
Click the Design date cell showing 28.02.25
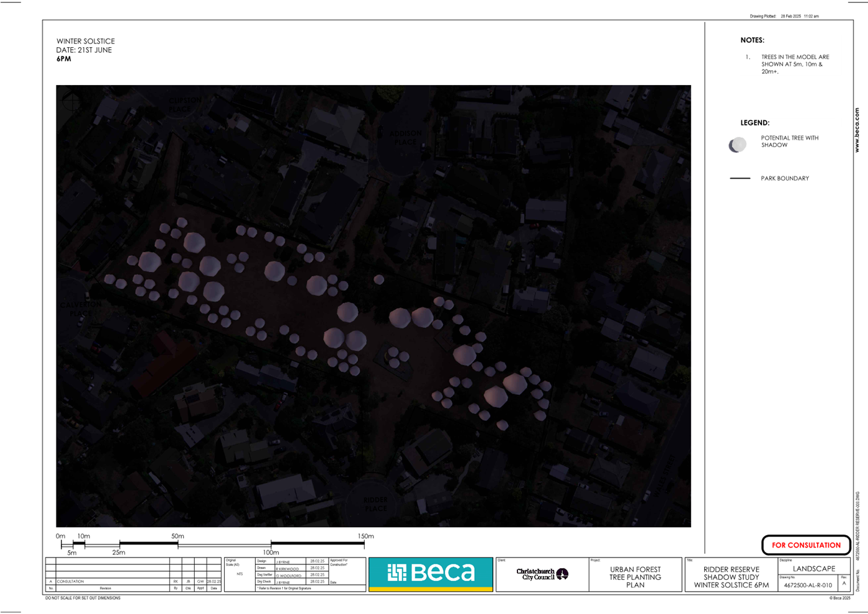point(318,560)
